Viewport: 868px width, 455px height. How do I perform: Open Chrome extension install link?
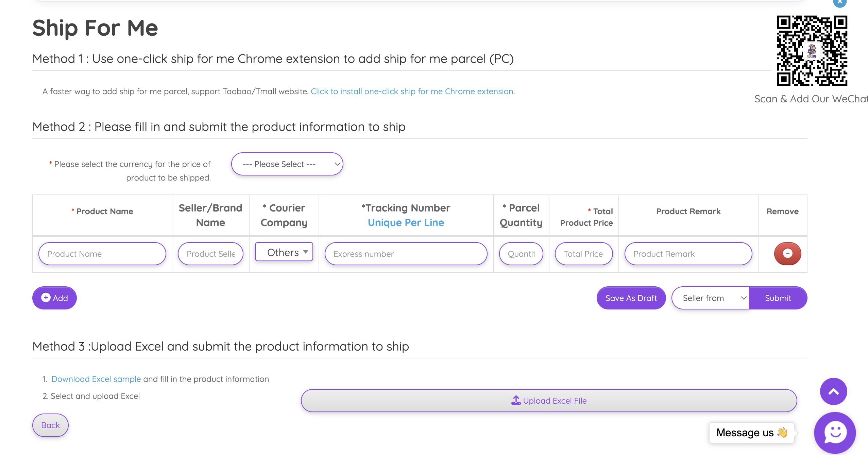412,91
